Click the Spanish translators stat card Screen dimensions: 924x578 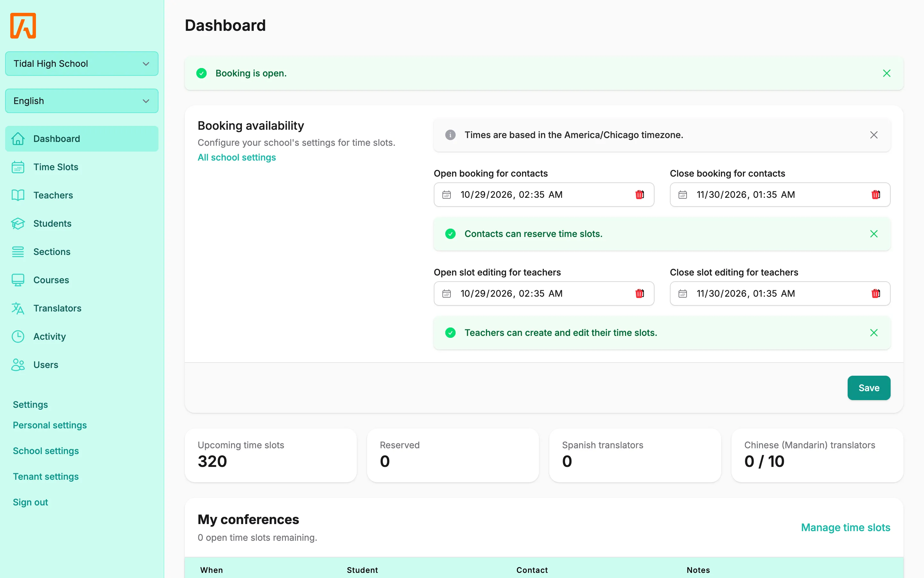(635, 455)
